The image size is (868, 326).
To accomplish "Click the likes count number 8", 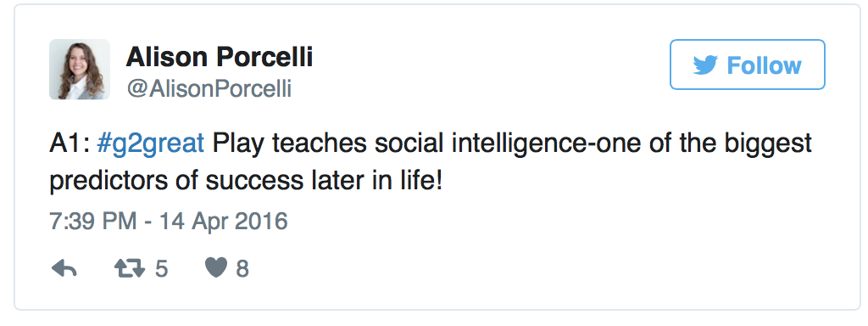I will [242, 269].
